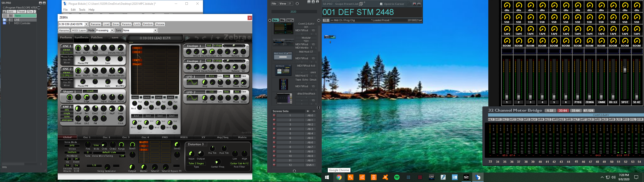Open the Zebra info icon
644x182 pixels.
tap(211, 38)
